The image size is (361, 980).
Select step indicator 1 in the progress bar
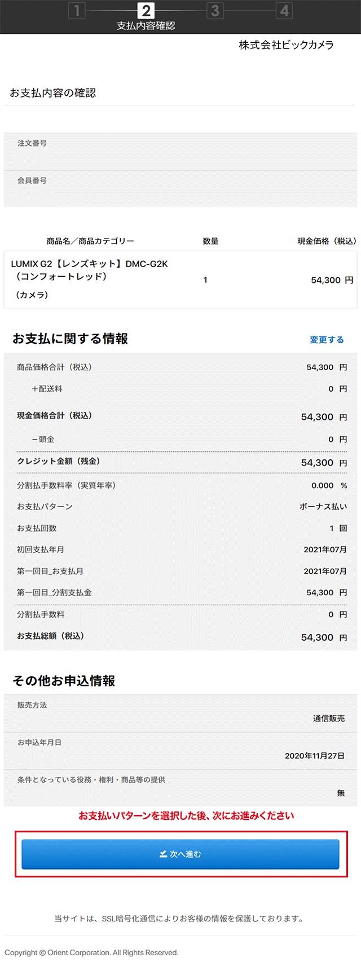77,10
